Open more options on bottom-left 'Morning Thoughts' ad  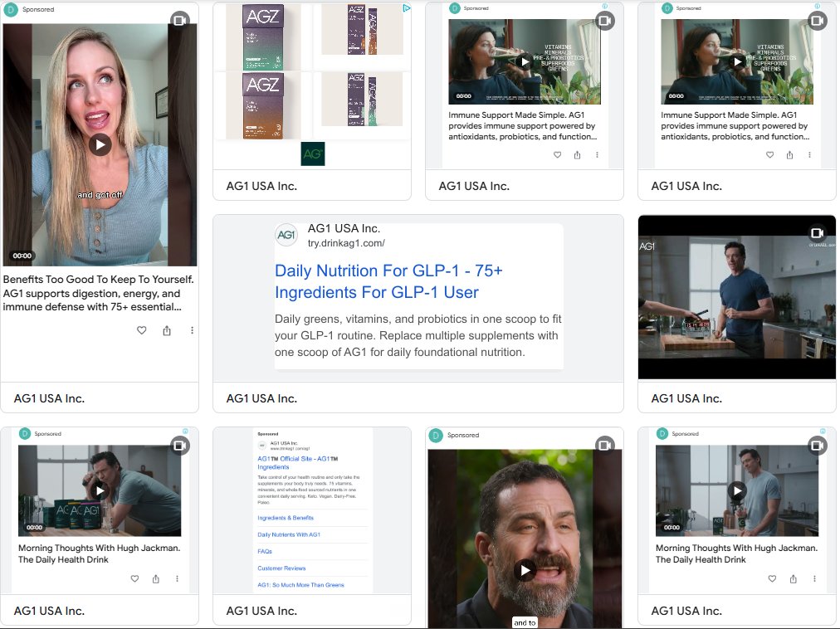tap(177, 578)
